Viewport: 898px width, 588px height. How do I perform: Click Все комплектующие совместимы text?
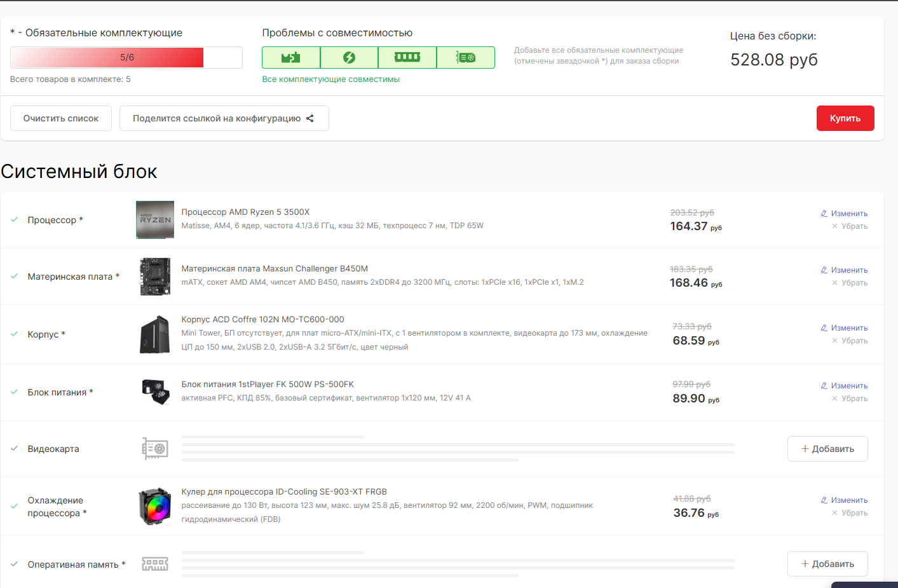(331, 79)
